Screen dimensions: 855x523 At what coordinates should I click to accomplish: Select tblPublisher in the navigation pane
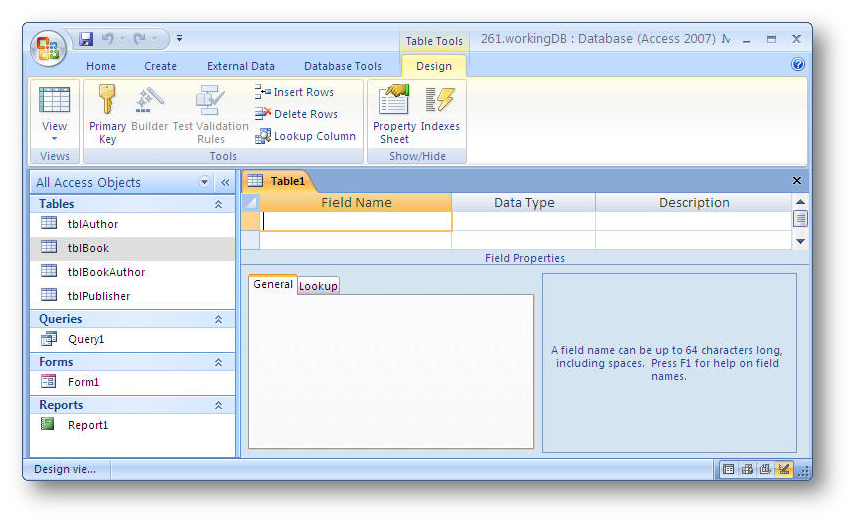coord(98,296)
